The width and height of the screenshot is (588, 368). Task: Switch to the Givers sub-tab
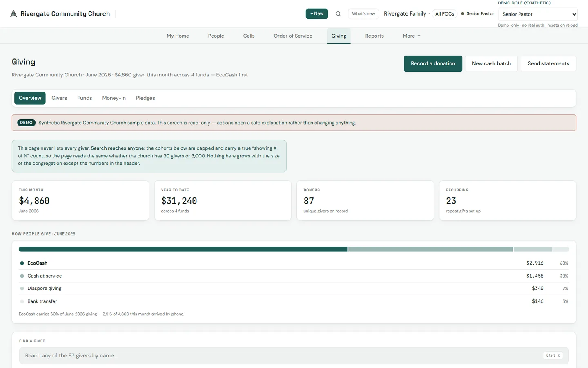pos(59,98)
